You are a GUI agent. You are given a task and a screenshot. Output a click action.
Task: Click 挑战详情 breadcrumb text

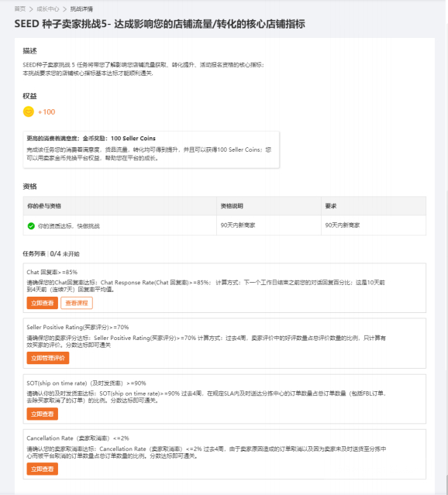point(81,9)
